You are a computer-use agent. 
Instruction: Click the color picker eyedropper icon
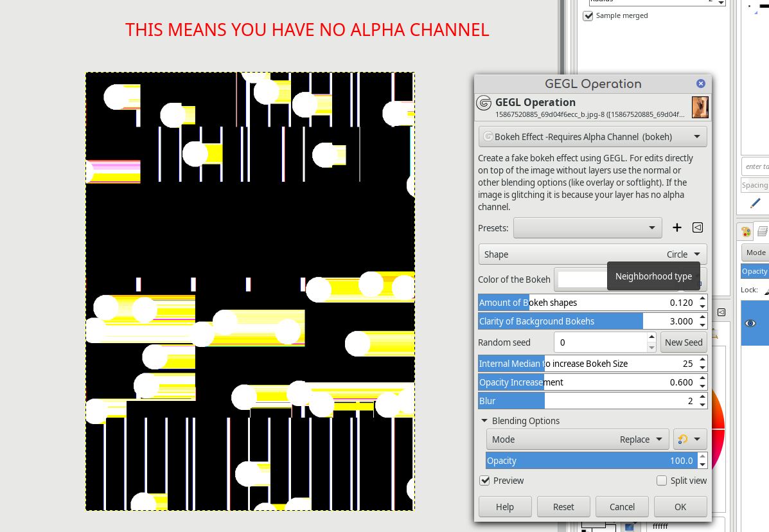629,527
